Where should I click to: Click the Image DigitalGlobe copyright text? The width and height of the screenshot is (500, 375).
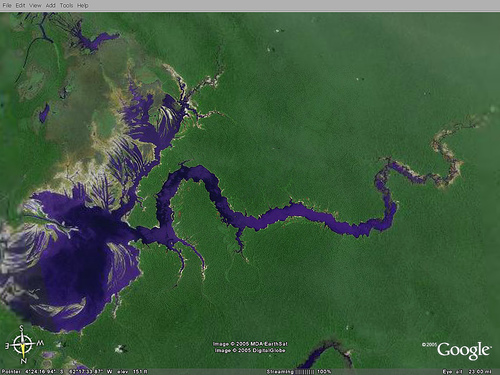(250, 350)
